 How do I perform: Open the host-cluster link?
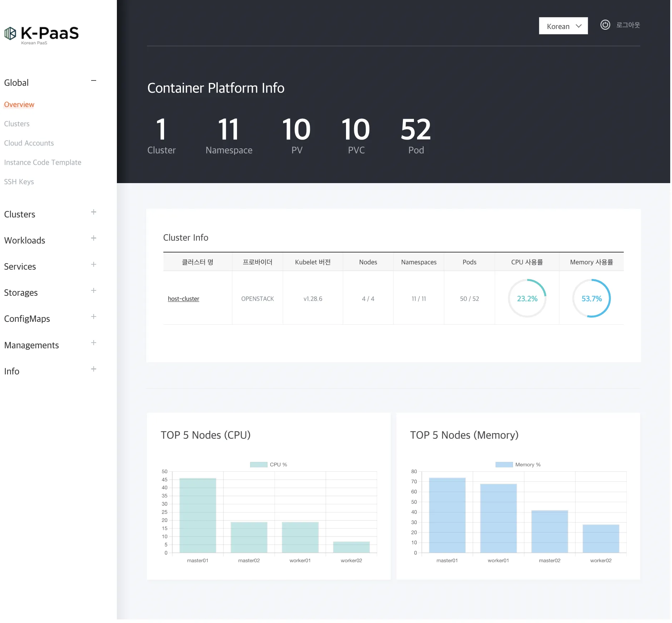[183, 299]
